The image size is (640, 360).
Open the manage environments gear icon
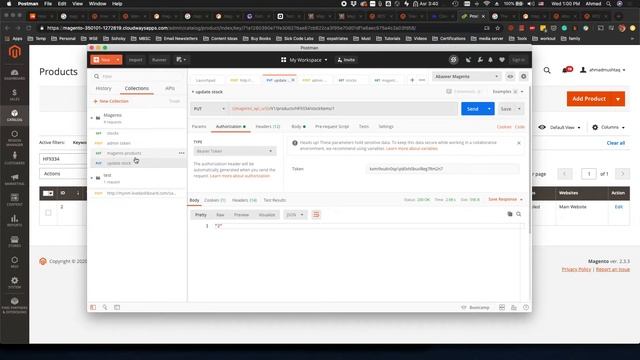click(523, 76)
